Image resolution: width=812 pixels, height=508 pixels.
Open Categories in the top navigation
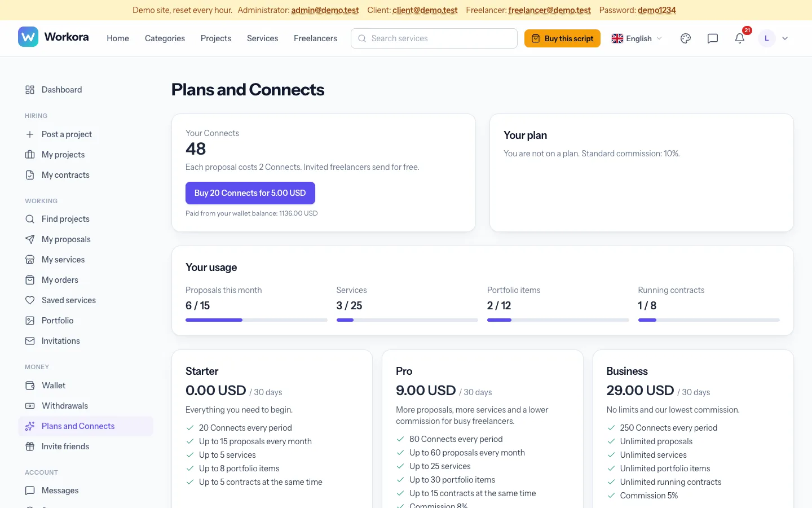(165, 38)
